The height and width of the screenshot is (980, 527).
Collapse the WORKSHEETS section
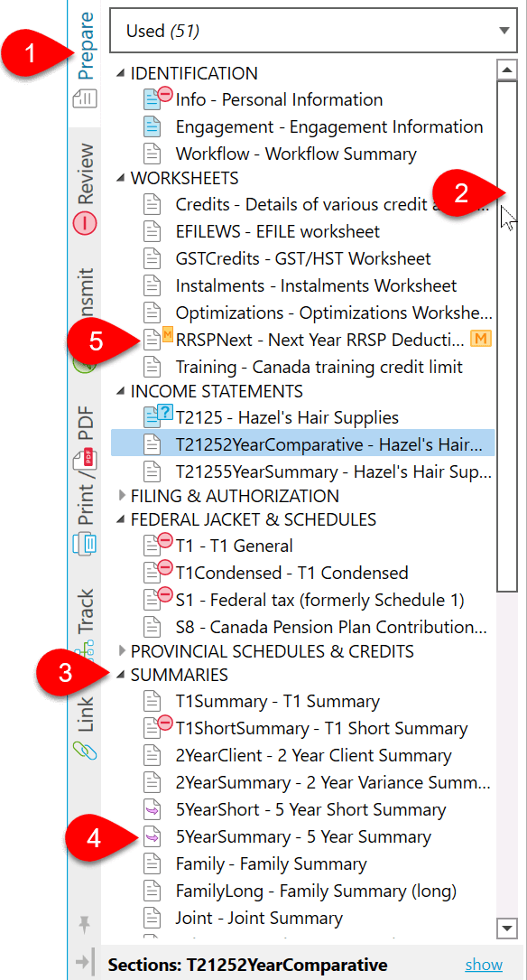click(x=121, y=179)
